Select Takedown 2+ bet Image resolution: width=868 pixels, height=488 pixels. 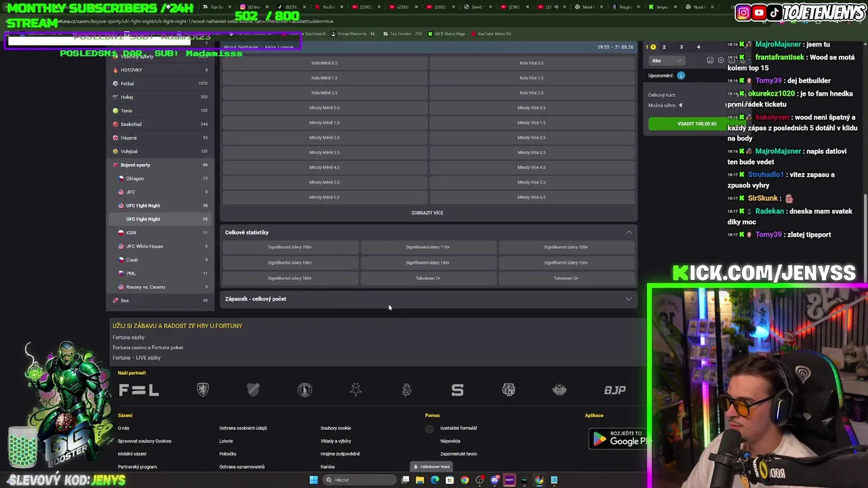pos(566,279)
